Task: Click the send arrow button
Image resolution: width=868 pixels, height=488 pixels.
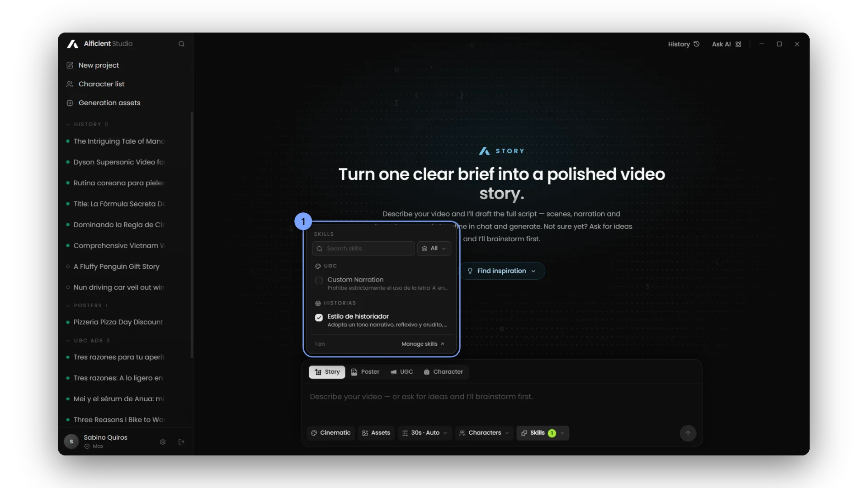Action: (x=688, y=433)
